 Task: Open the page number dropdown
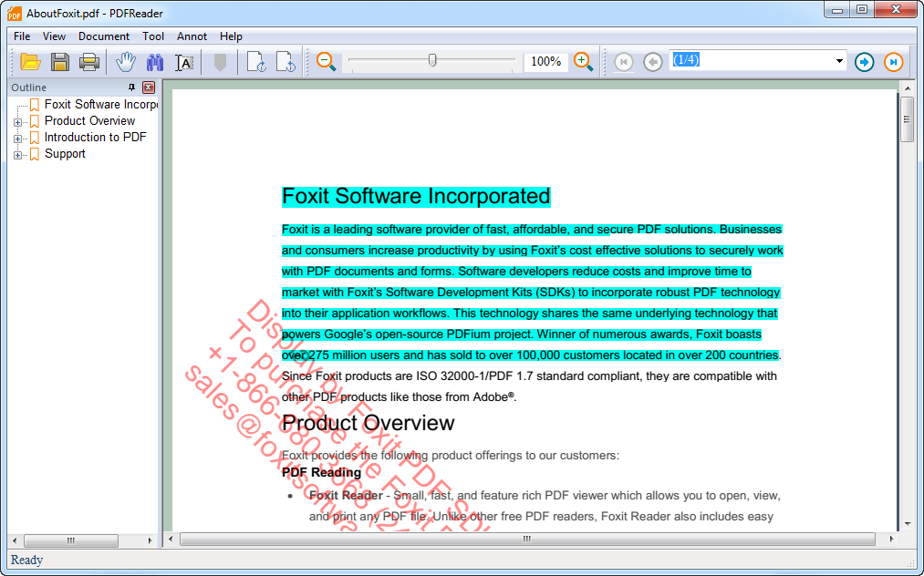tap(839, 61)
